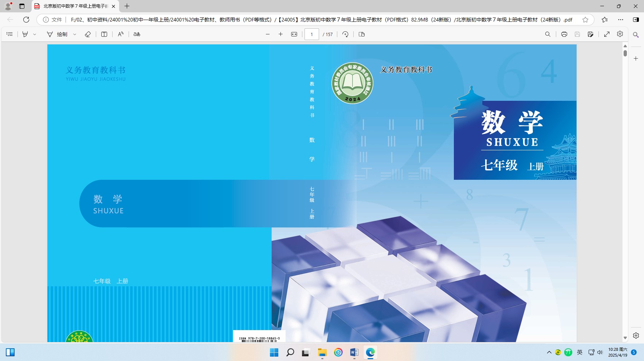This screenshot has width=644, height=361.
Task: Select the highlight tool
Action: (x=25, y=34)
